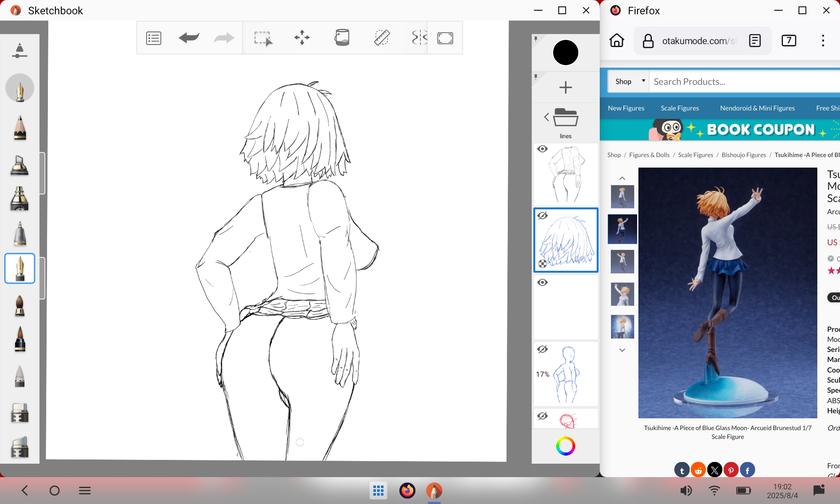Select the gold-banded bullet marker brush
Image resolution: width=840 pixels, height=504 pixels.
[19, 198]
